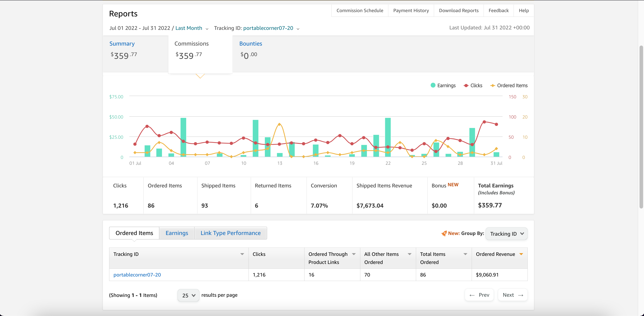Expand the Last Month date range dropdown
Viewport: 644px width, 316px height.
coord(192,28)
